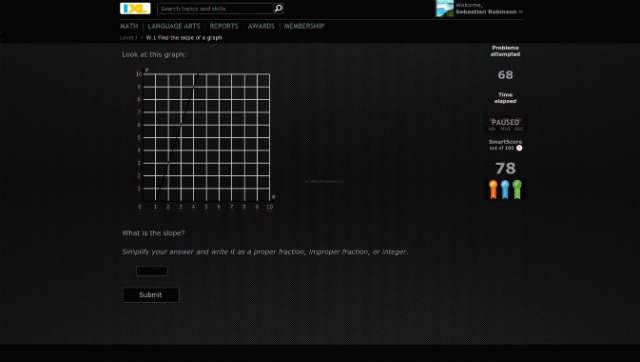
Task: Resume the PAUSED timer
Action: [505, 123]
